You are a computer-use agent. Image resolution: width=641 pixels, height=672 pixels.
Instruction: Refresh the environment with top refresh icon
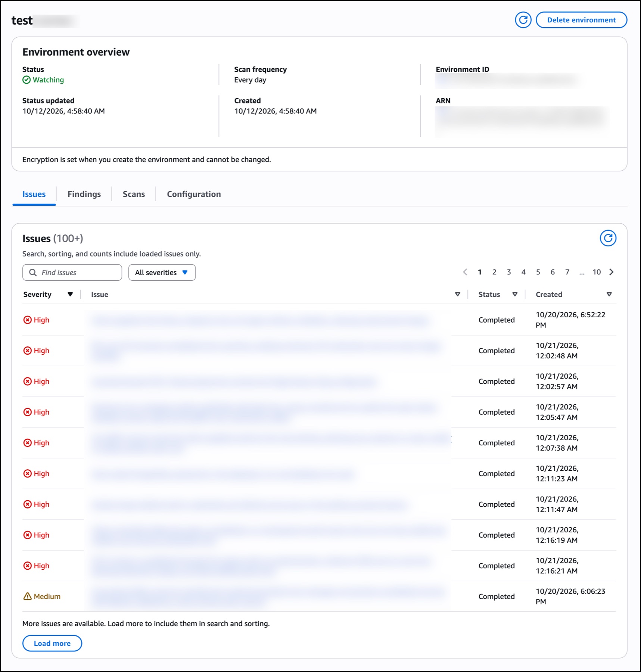point(523,20)
